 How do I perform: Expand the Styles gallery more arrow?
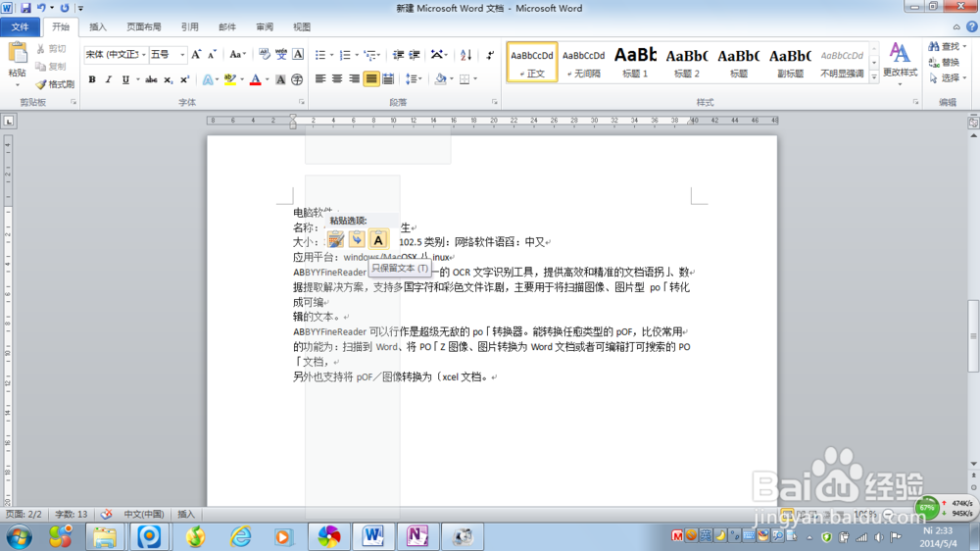(874, 76)
